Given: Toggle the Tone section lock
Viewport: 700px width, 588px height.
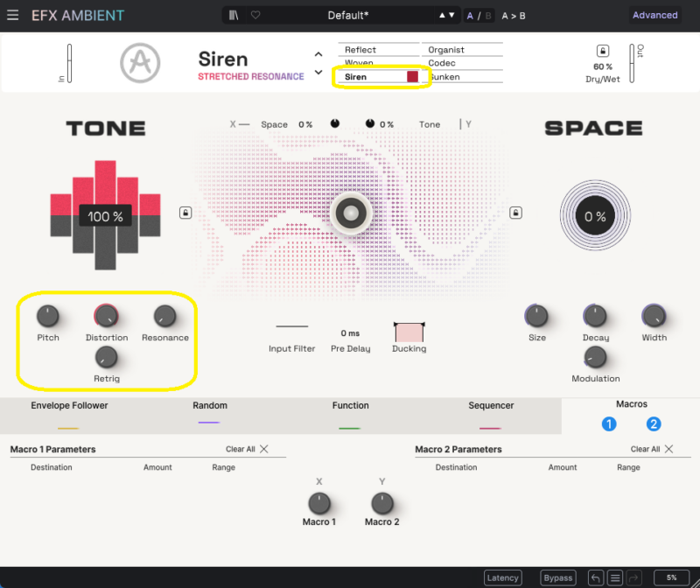Looking at the screenshot, I should coord(185,213).
